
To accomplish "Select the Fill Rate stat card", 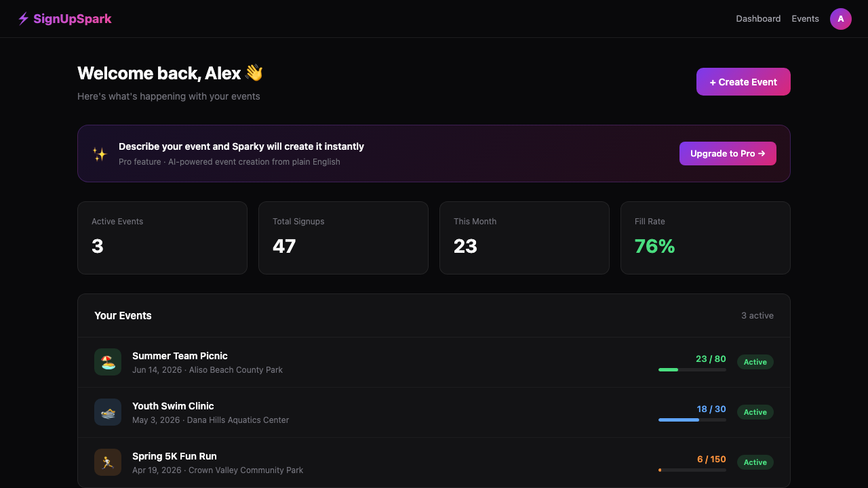I will pyautogui.click(x=705, y=238).
